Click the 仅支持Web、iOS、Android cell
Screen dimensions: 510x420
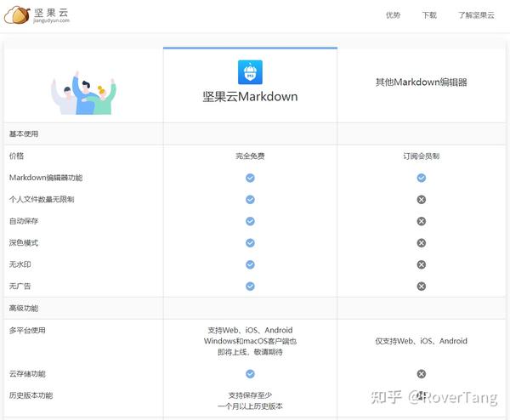click(422, 341)
